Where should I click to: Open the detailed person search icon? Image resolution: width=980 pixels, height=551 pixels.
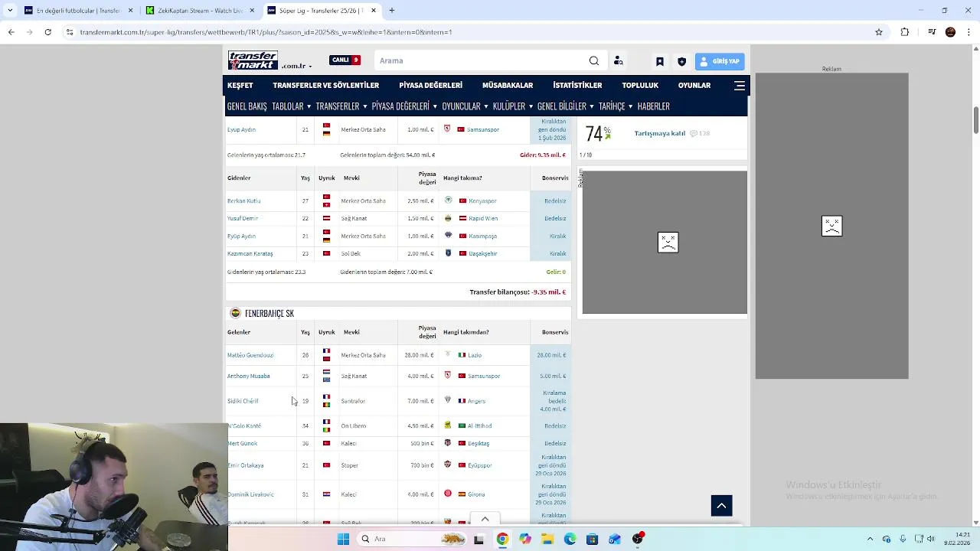pyautogui.click(x=618, y=60)
